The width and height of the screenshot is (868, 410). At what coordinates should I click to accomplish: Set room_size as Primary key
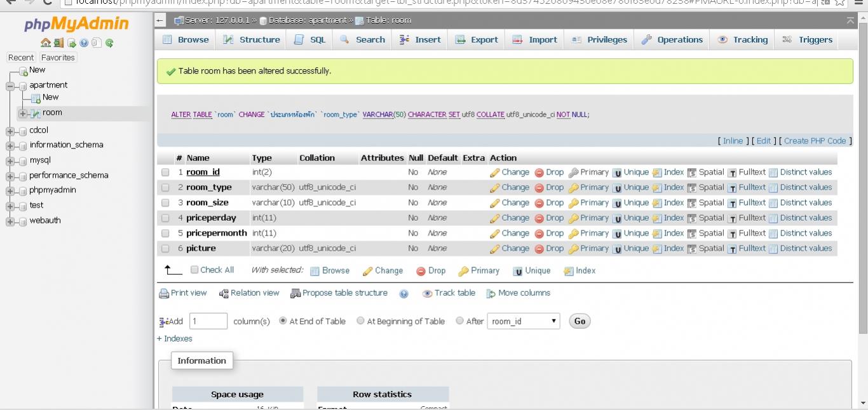tap(588, 202)
